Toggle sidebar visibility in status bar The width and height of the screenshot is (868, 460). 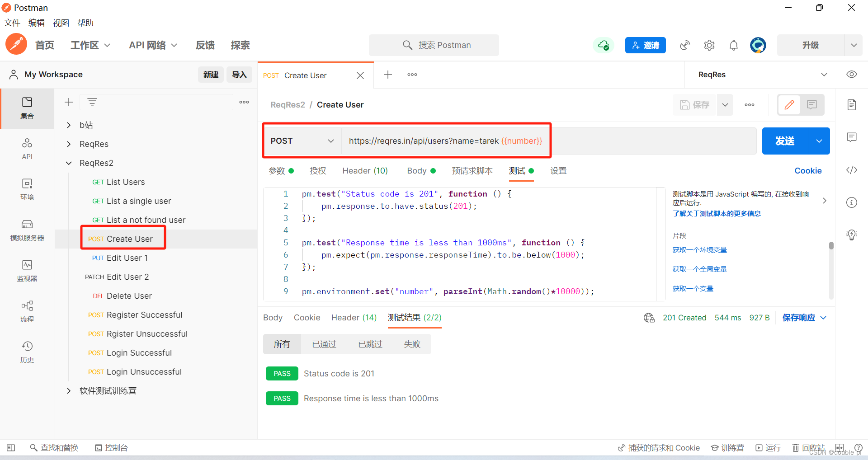click(11, 448)
